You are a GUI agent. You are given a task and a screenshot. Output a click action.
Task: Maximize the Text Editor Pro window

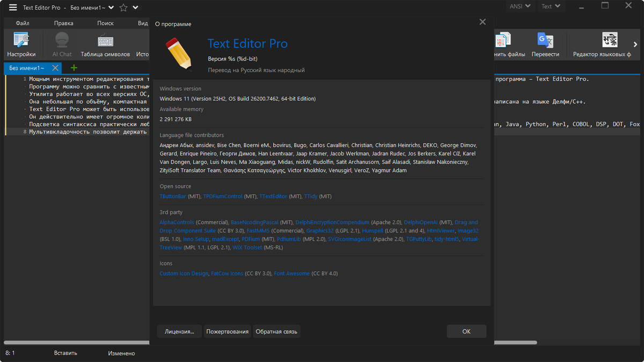pyautogui.click(x=605, y=6)
